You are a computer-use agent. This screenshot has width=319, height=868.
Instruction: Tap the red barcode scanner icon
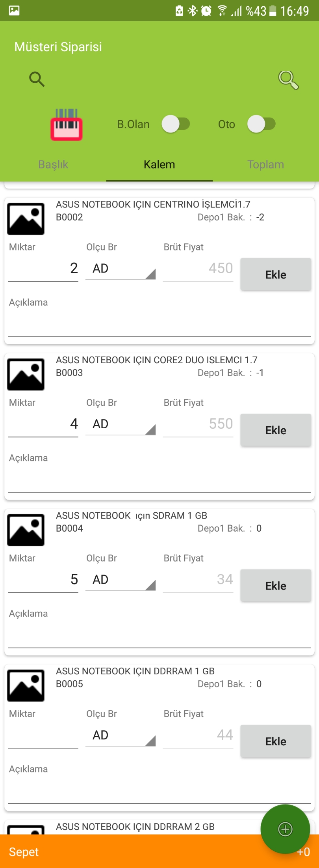[66, 125]
